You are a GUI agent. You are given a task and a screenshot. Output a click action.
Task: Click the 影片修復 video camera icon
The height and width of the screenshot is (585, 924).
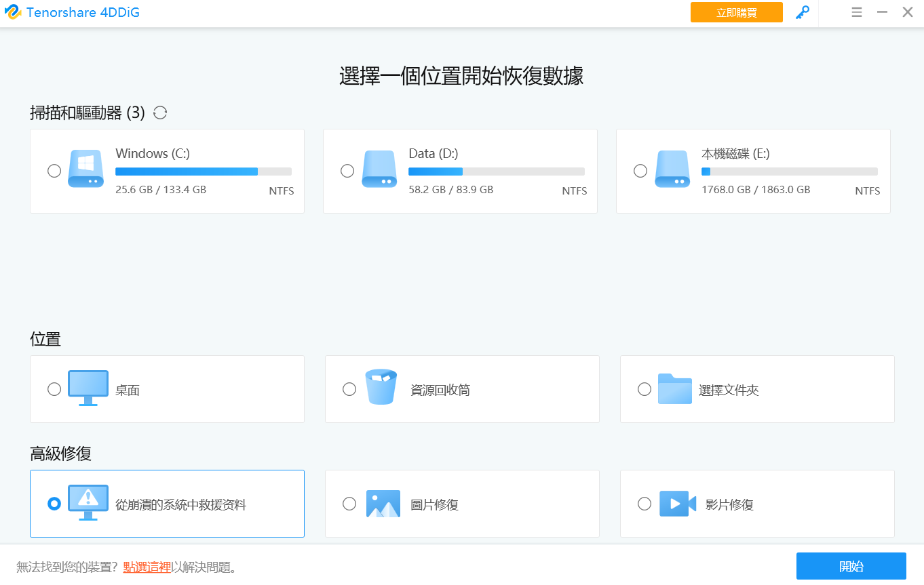[677, 504]
